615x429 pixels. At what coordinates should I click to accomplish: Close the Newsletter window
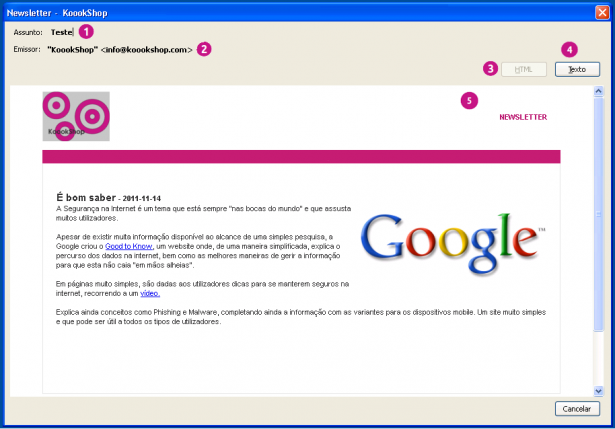[x=602, y=13]
